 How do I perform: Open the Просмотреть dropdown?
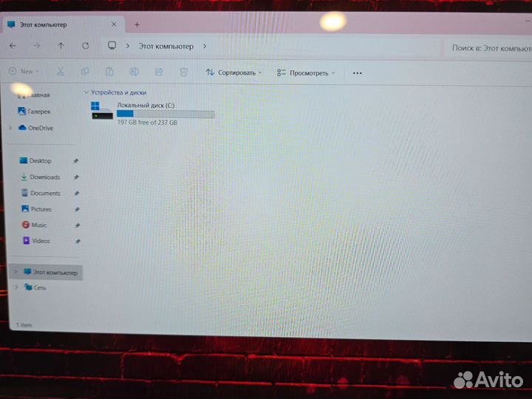(306, 73)
